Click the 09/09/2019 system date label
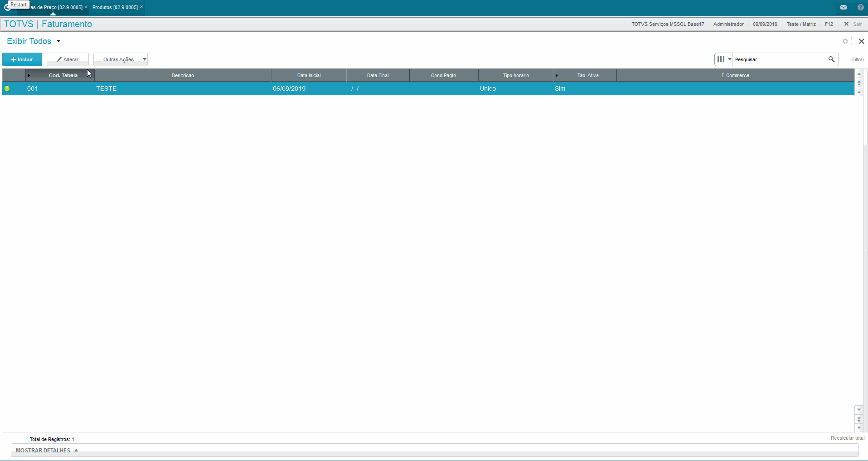868x461 pixels. 765,24
